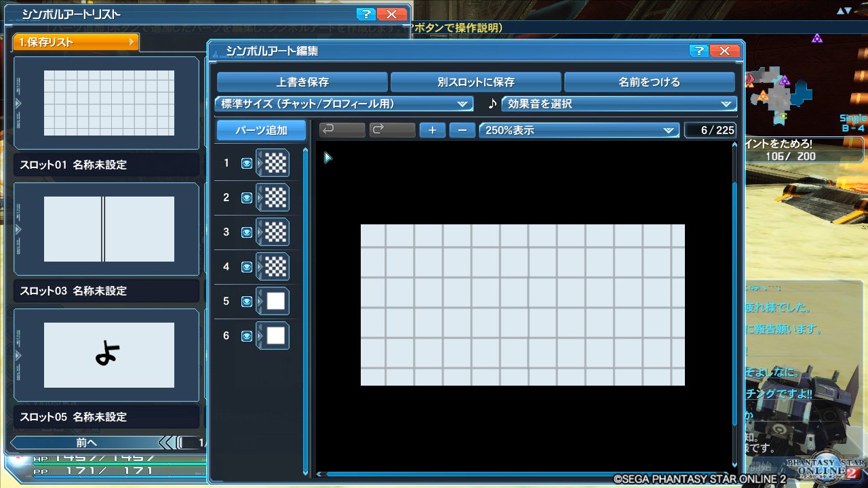Close the シンボルアートリスト window
The image size is (868, 488).
click(391, 14)
